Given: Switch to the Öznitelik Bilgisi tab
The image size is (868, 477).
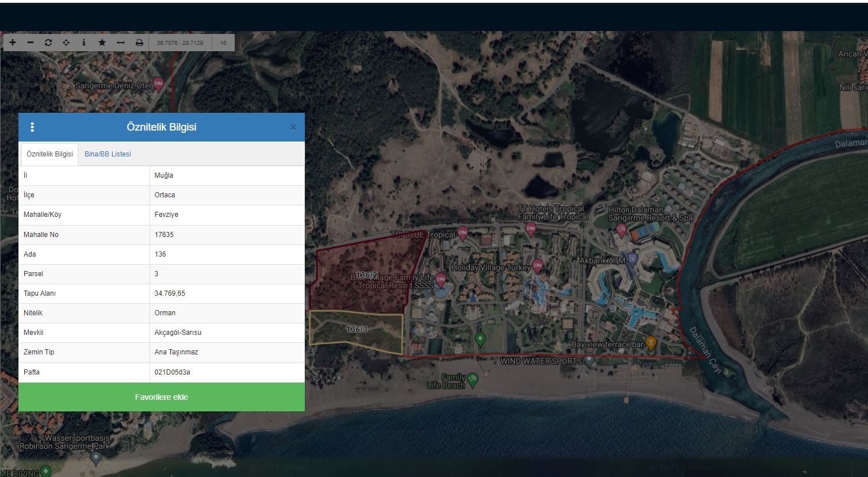Looking at the screenshot, I should point(49,154).
